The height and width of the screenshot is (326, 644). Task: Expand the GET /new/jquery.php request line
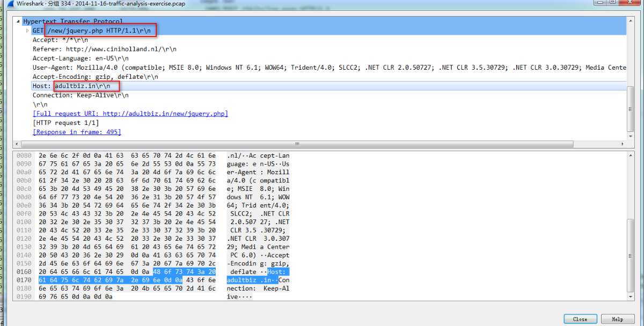click(27, 31)
